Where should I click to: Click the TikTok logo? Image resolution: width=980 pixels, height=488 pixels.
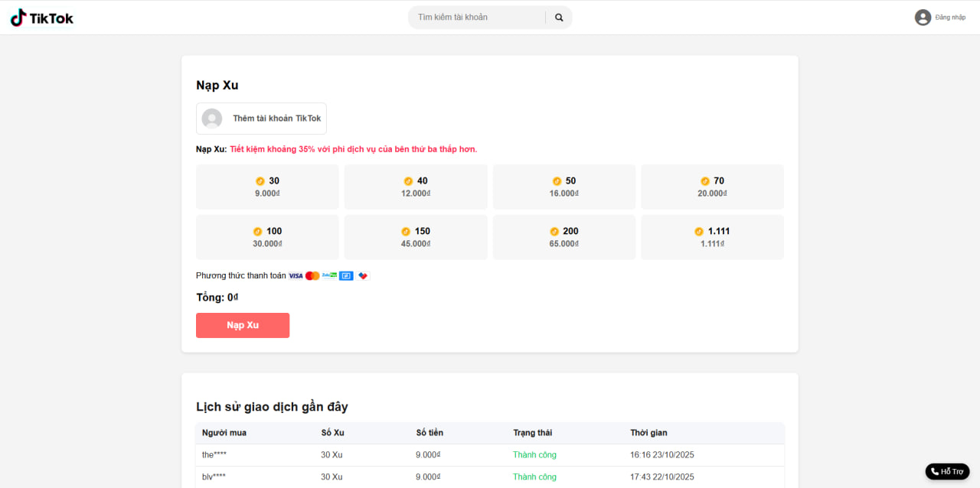(x=42, y=18)
